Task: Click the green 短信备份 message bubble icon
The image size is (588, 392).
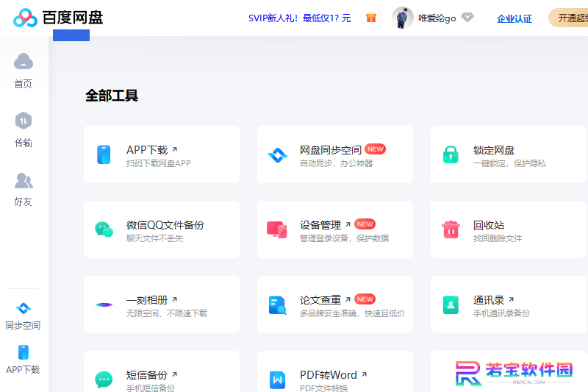Action: 104,379
